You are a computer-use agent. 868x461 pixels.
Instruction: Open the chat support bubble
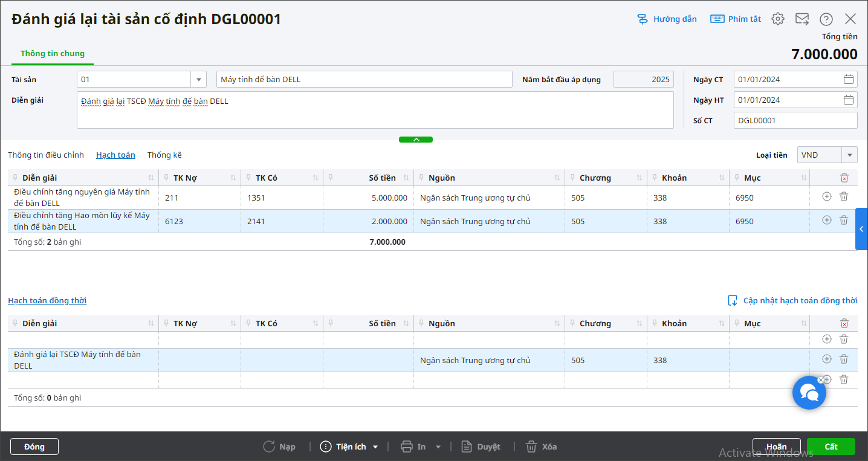point(809,393)
